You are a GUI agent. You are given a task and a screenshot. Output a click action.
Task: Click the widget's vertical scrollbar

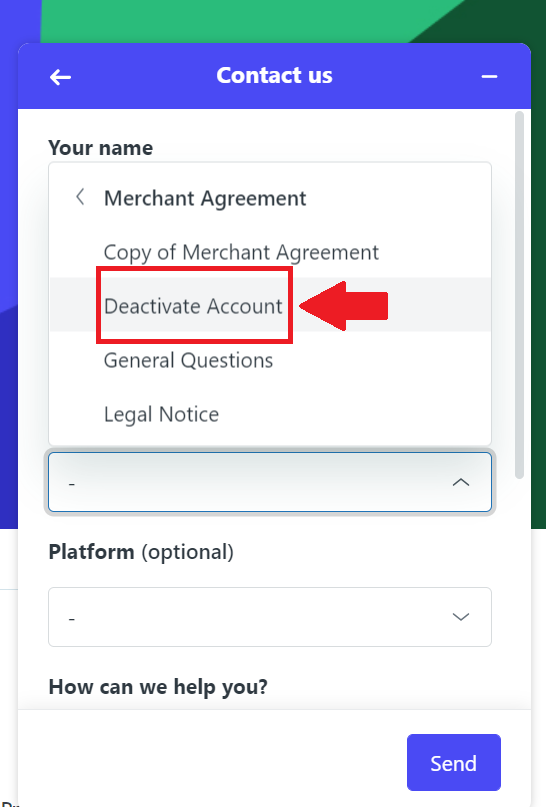pos(519,295)
